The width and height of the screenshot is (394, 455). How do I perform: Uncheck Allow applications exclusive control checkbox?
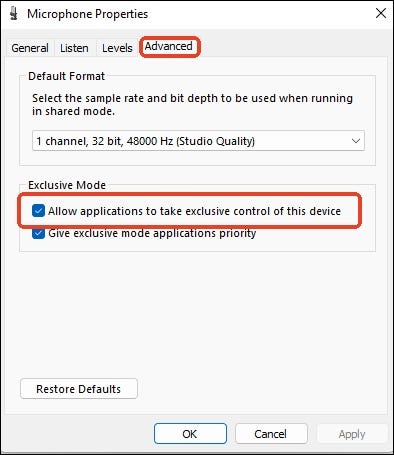coord(38,211)
